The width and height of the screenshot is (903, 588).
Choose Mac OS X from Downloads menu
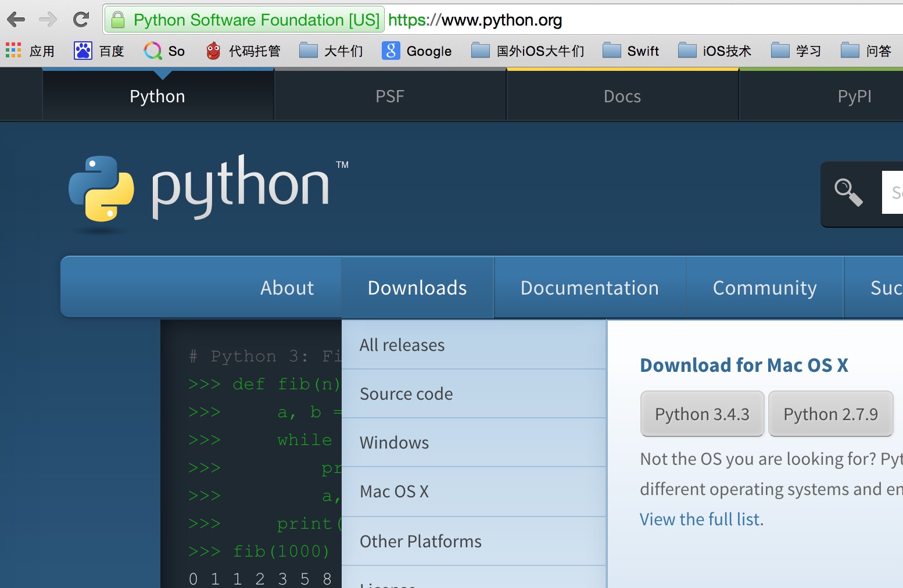(474, 492)
